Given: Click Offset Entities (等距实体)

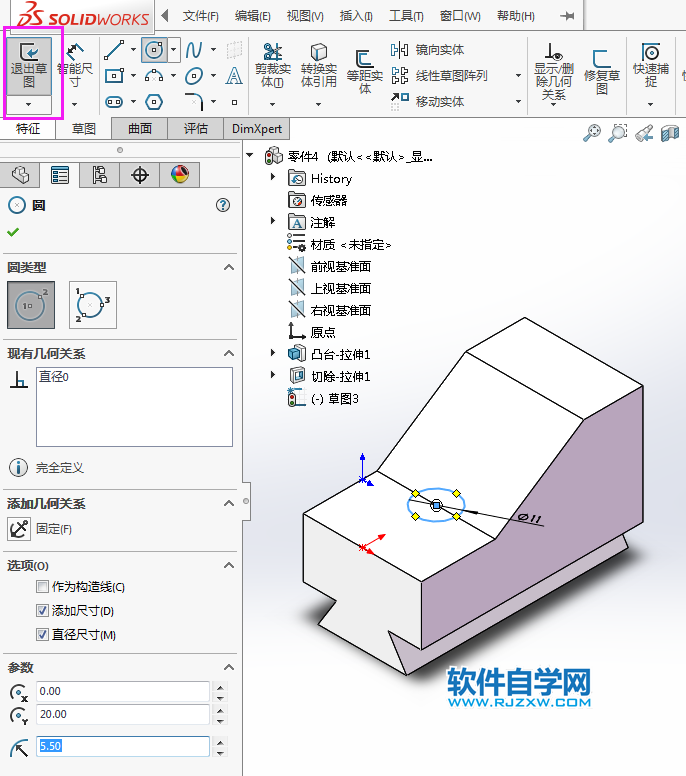Looking at the screenshot, I should coord(365,72).
